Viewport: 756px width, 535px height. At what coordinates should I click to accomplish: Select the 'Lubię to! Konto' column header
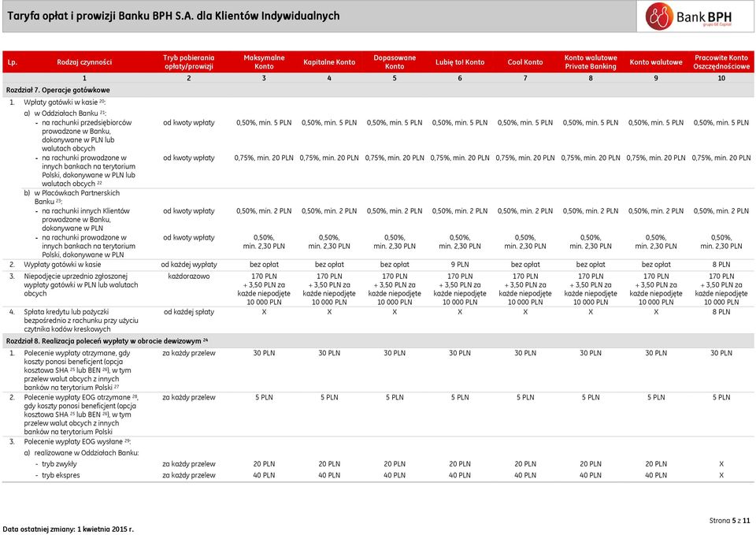460,62
